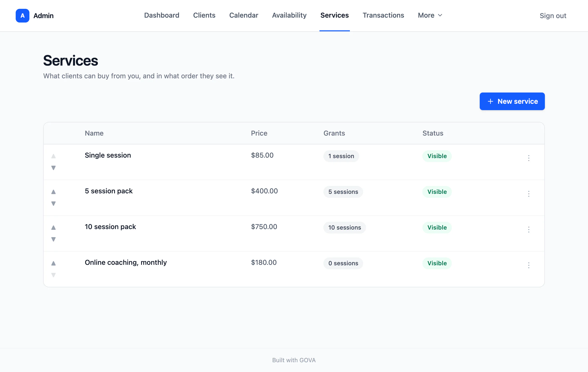Move 5 session pack up

pyautogui.click(x=53, y=192)
